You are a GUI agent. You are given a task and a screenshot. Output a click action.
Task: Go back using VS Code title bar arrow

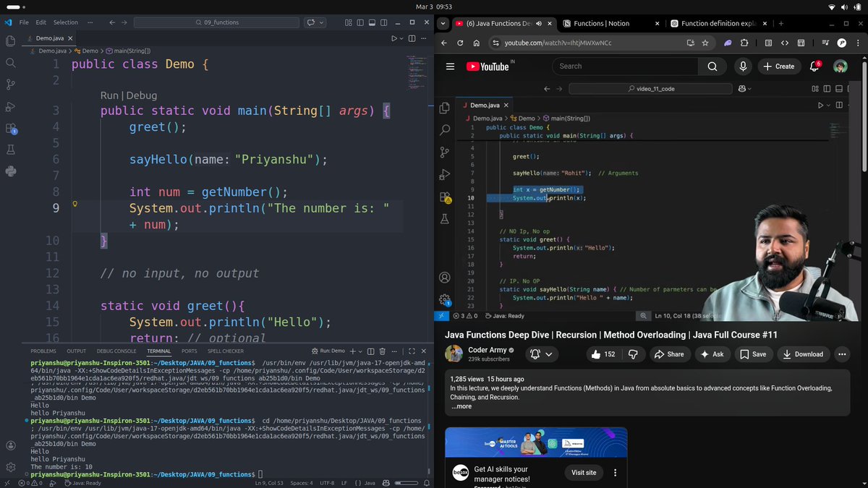[111, 22]
